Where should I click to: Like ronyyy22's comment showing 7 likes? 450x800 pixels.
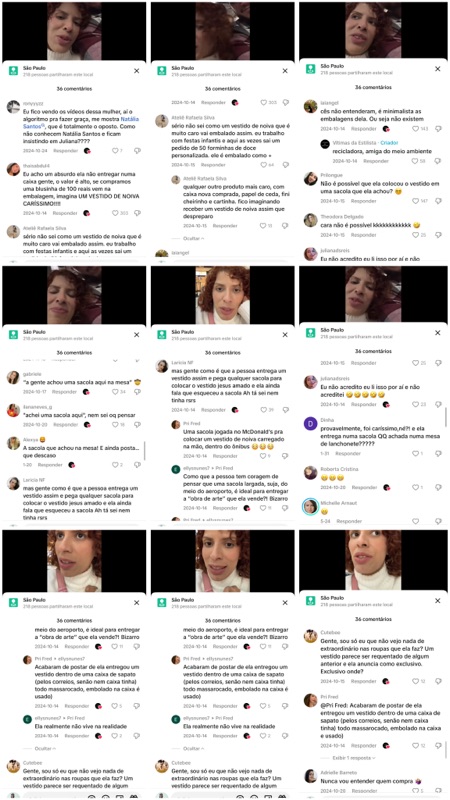tap(115, 151)
